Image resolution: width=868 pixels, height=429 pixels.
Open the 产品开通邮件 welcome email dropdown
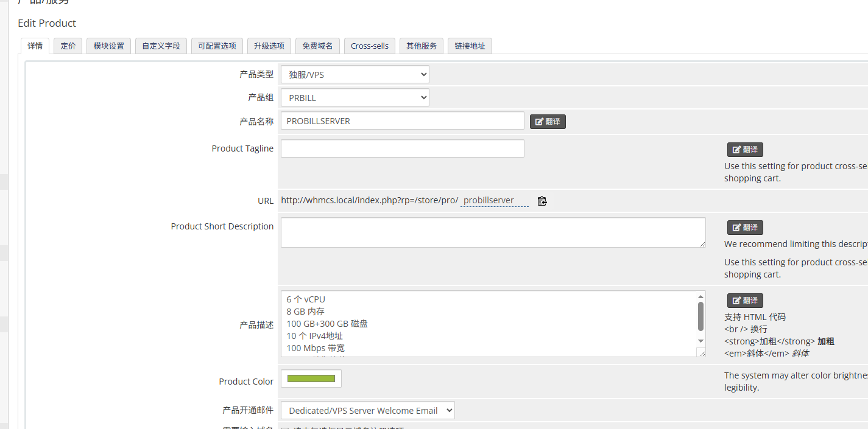[x=367, y=411]
